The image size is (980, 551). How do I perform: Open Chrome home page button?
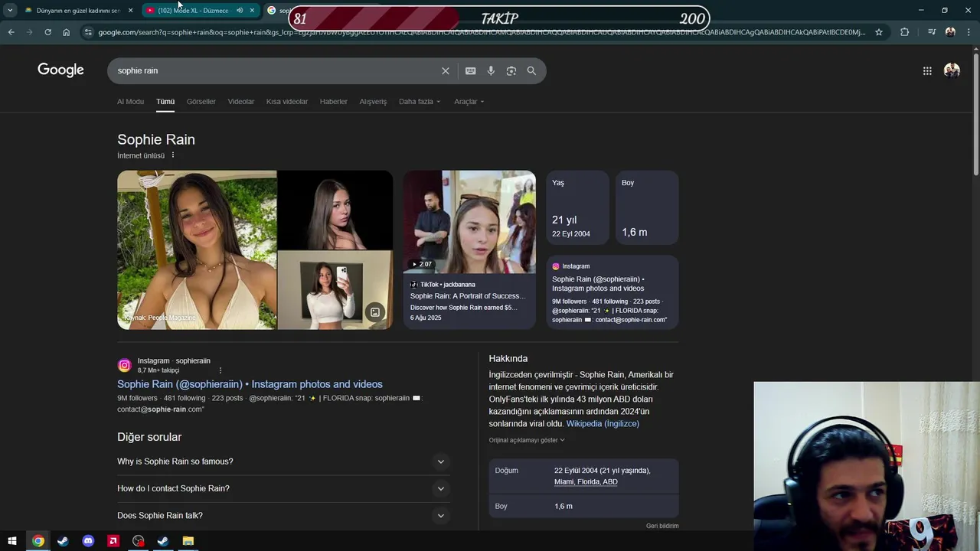pos(66,32)
